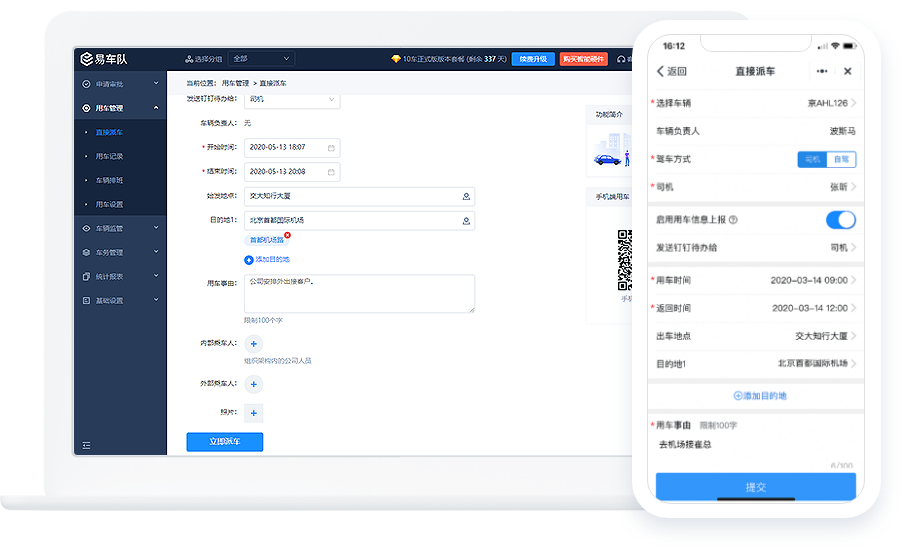
Task: Click the 用车事由 textarea on laptop
Action: coord(359,294)
